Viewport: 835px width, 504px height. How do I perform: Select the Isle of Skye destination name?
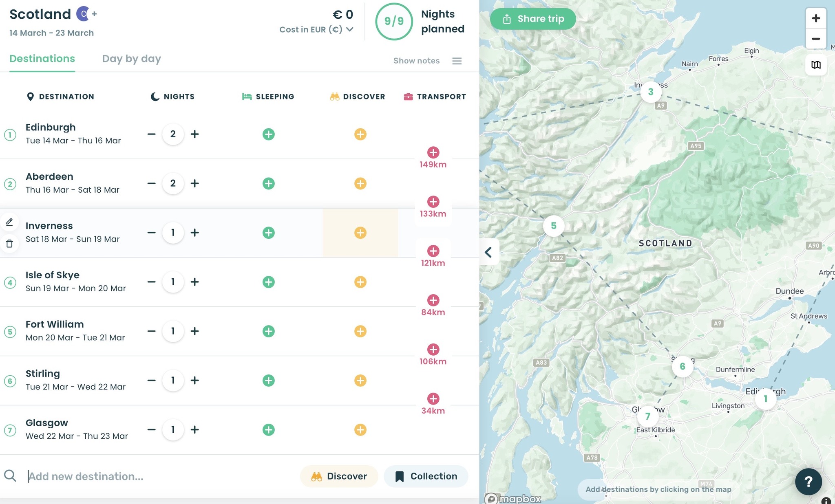53,275
